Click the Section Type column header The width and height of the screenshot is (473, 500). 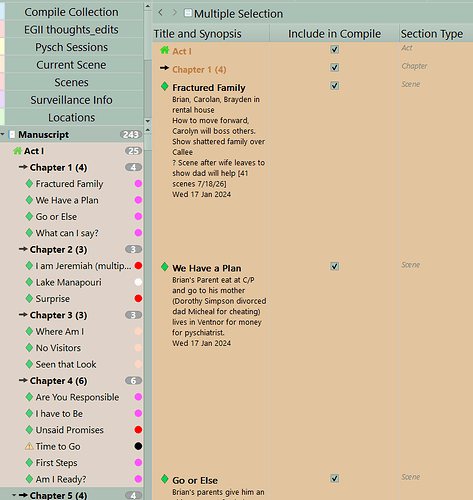[436, 33]
